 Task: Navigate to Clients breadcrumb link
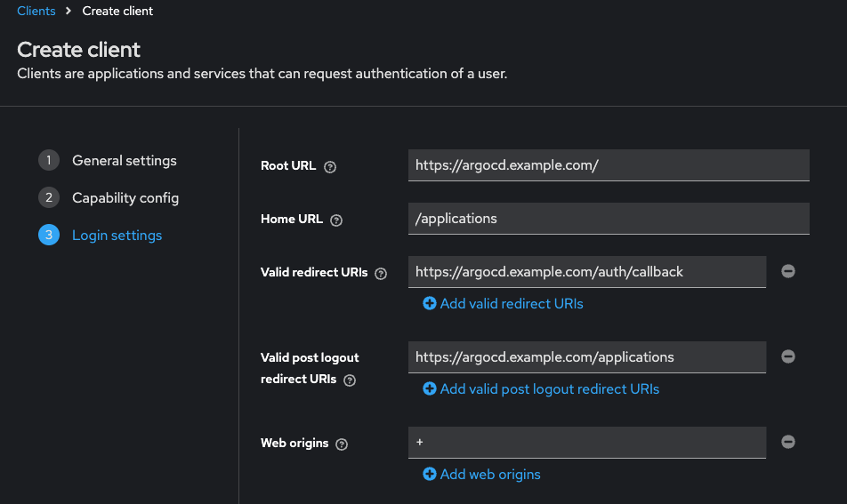pyautogui.click(x=36, y=12)
